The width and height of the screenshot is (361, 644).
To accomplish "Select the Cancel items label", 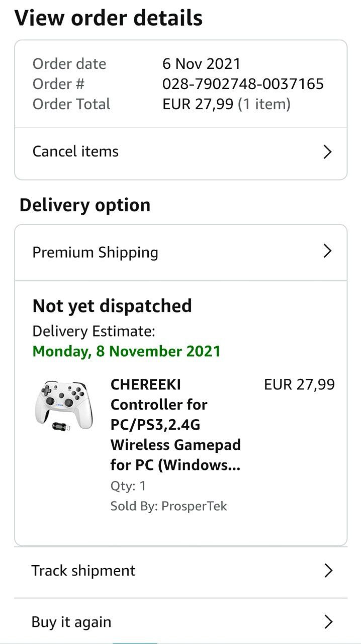I will point(75,151).
